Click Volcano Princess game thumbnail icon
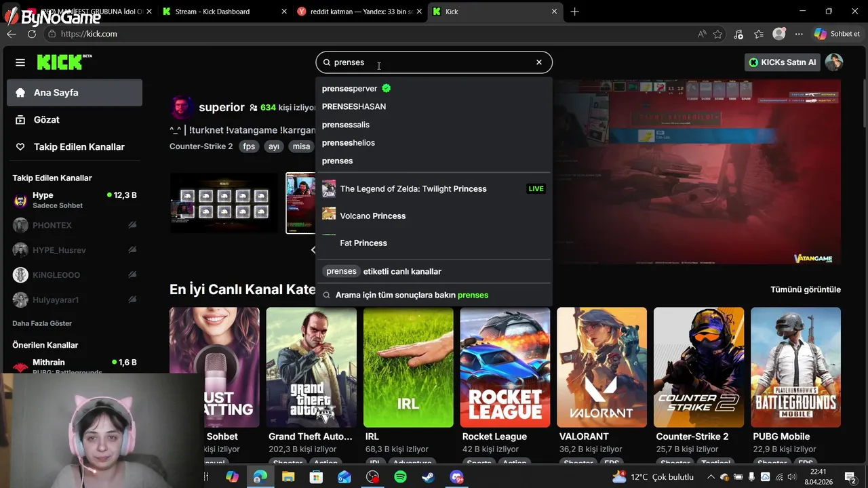 click(329, 214)
